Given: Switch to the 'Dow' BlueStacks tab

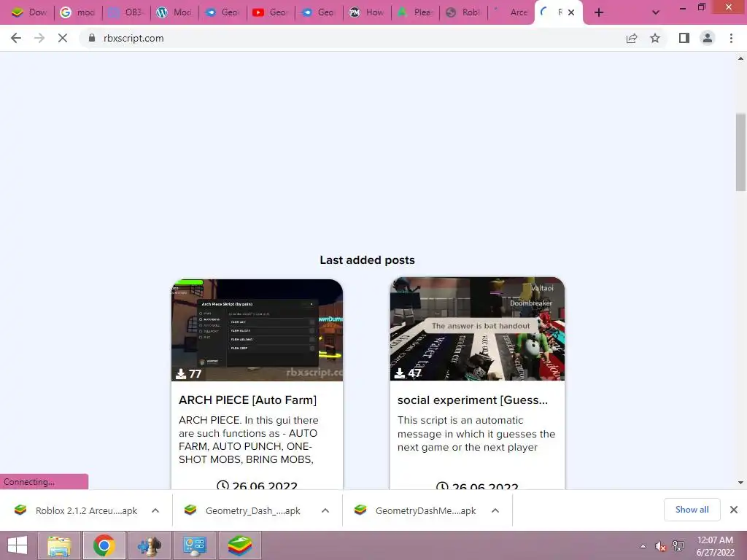Looking at the screenshot, I should (x=29, y=12).
